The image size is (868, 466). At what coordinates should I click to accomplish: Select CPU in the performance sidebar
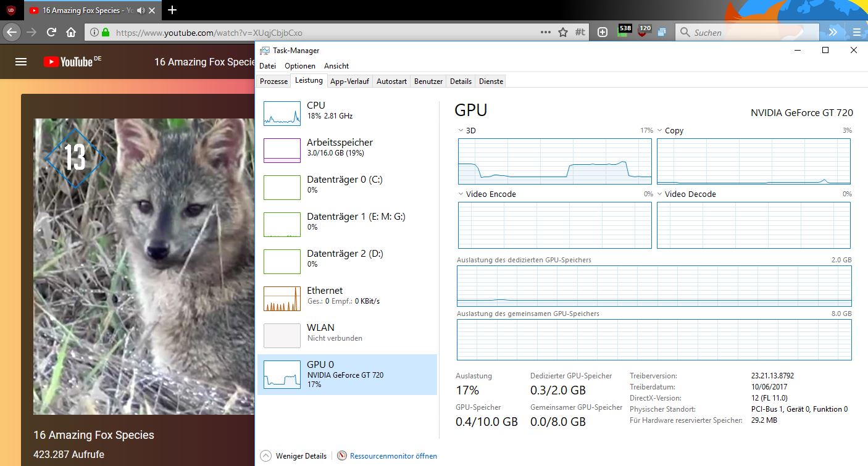347,114
